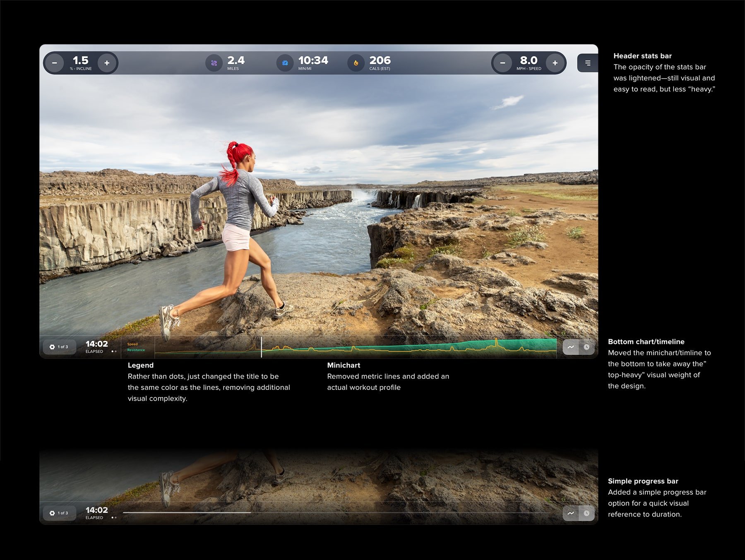Image resolution: width=745 pixels, height=560 pixels.
Task: Click the white simple progress bar track
Action: [x=336, y=512]
